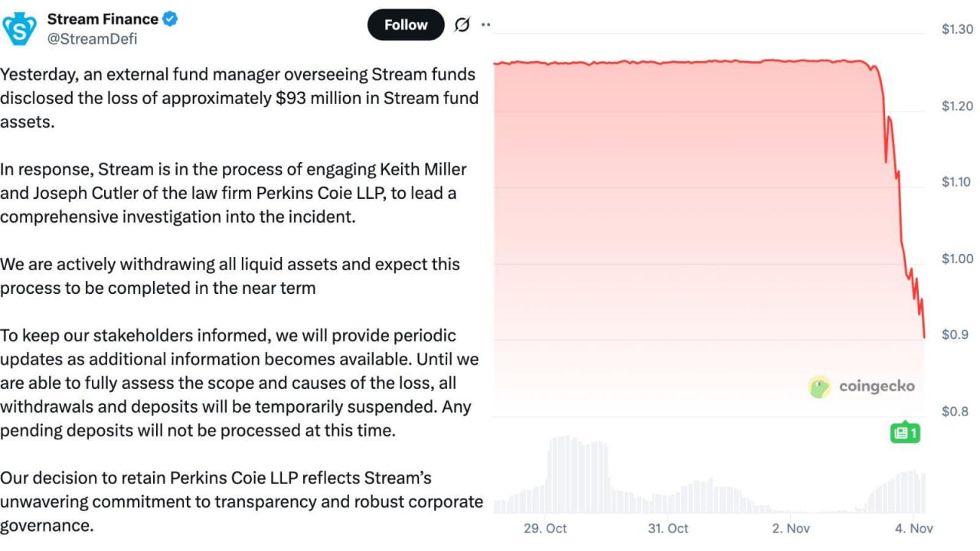
Task: Select the 4. Nov date label
Action: (913, 528)
